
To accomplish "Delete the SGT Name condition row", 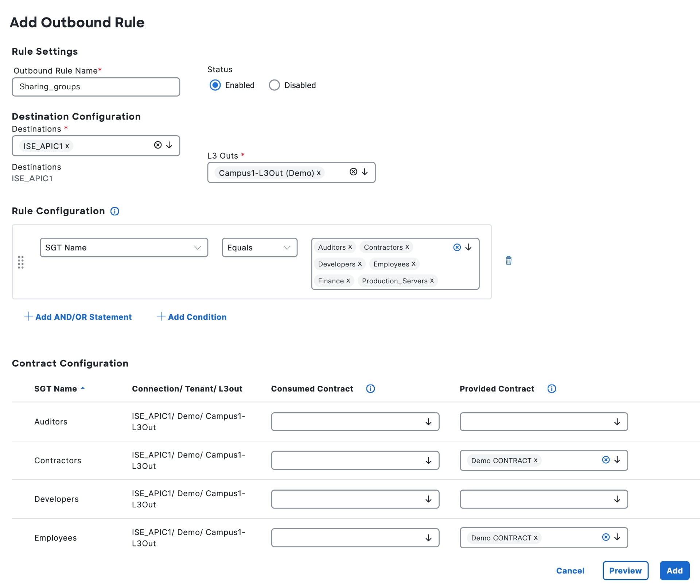I will click(x=509, y=261).
